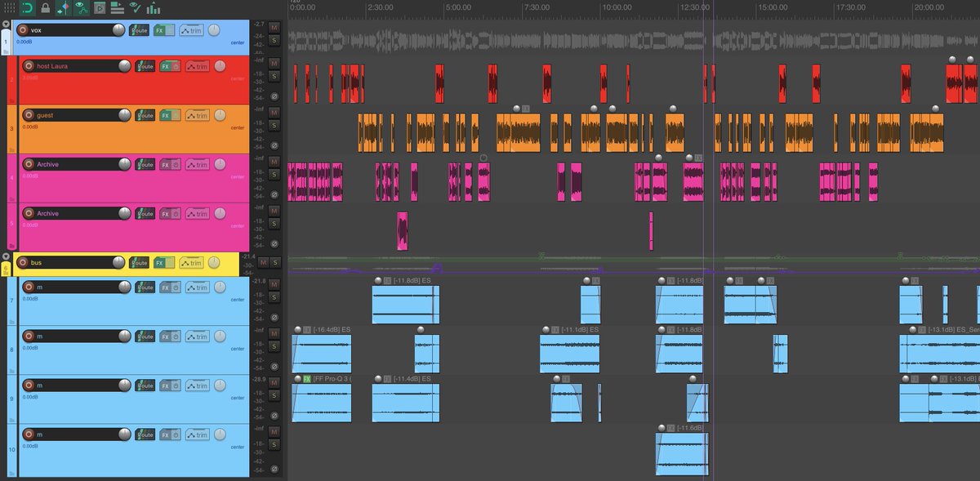Screen dimensions: 980x481
Task: Toggle FX bypass on host Laura track
Action: click(176, 66)
